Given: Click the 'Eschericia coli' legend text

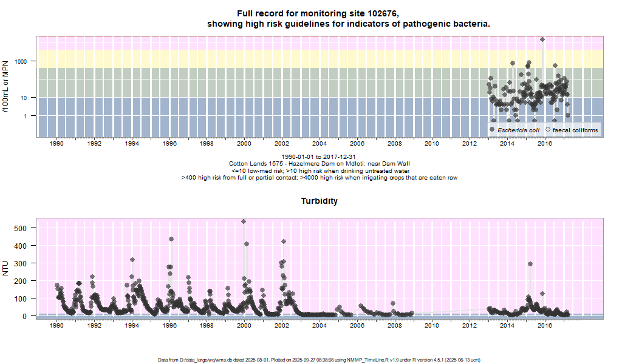Looking at the screenshot, I should (518, 130).
